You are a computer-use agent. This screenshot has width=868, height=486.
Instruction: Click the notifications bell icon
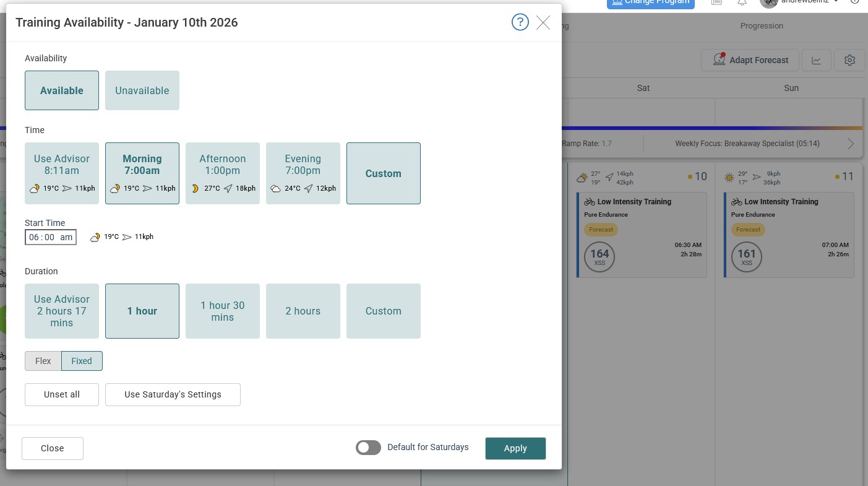[742, 2]
